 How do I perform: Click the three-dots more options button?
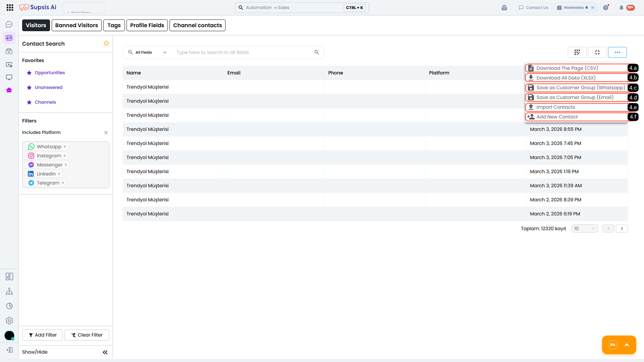tap(617, 52)
